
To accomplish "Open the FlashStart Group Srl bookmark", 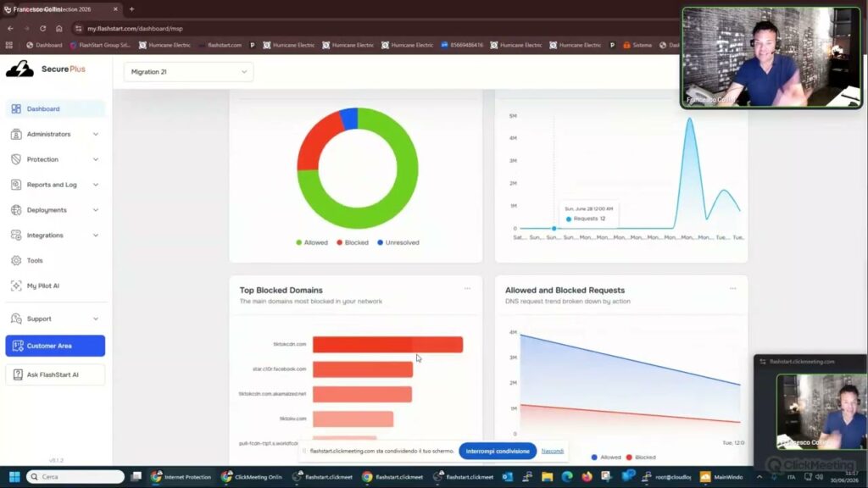I will (x=100, y=46).
